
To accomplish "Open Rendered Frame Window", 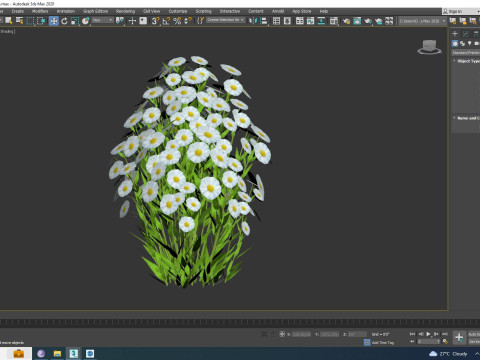I will coord(357,21).
